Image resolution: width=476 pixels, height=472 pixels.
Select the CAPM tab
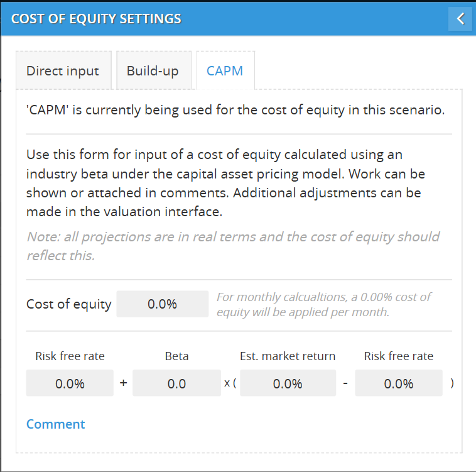[x=225, y=70]
